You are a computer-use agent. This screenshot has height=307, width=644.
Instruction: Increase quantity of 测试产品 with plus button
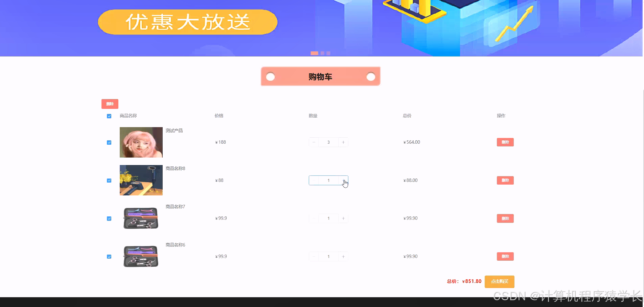(x=343, y=142)
